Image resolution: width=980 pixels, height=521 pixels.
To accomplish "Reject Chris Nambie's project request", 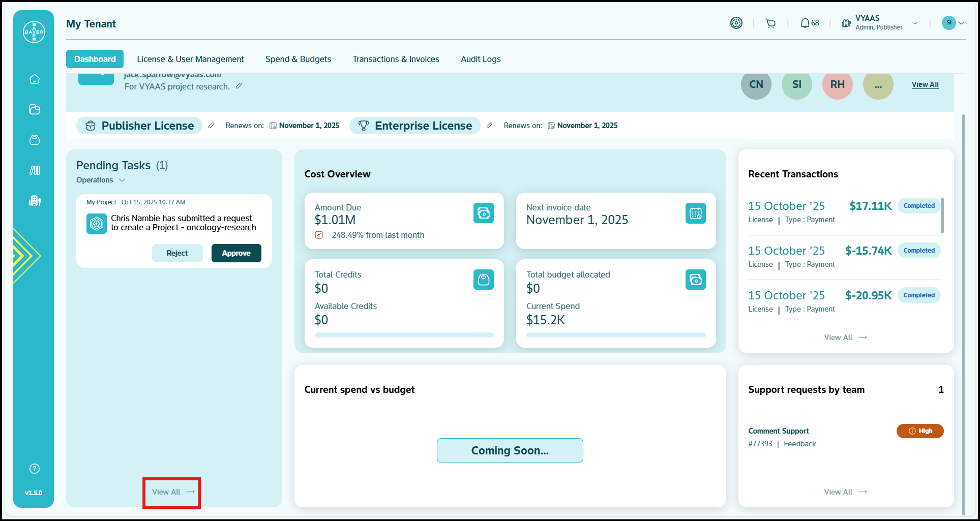I will coord(177,253).
